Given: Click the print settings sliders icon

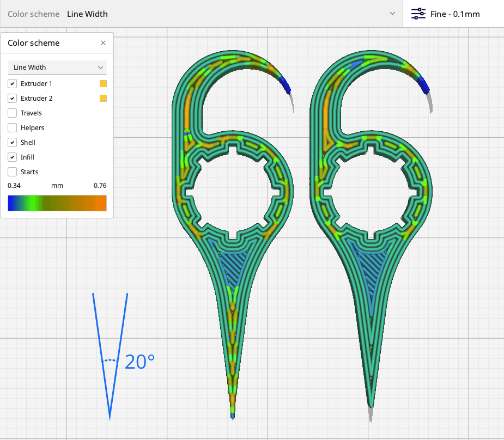Looking at the screenshot, I should click(x=418, y=14).
